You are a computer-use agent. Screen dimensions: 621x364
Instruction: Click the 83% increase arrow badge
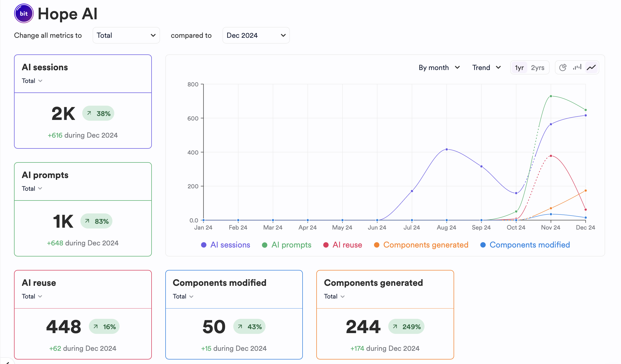point(96,221)
